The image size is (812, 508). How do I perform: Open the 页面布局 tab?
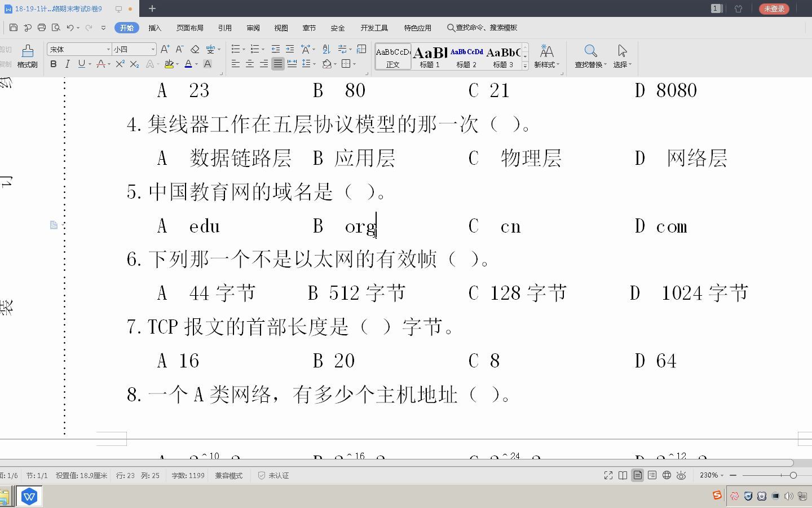point(189,28)
